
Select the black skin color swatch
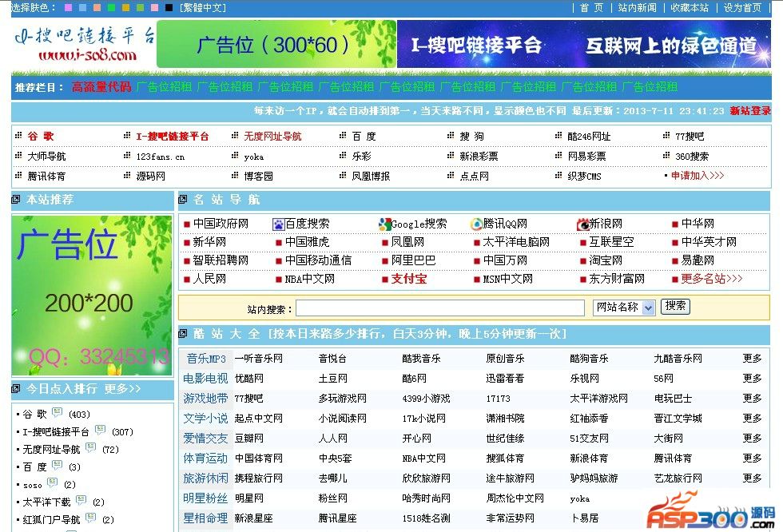(x=169, y=7)
